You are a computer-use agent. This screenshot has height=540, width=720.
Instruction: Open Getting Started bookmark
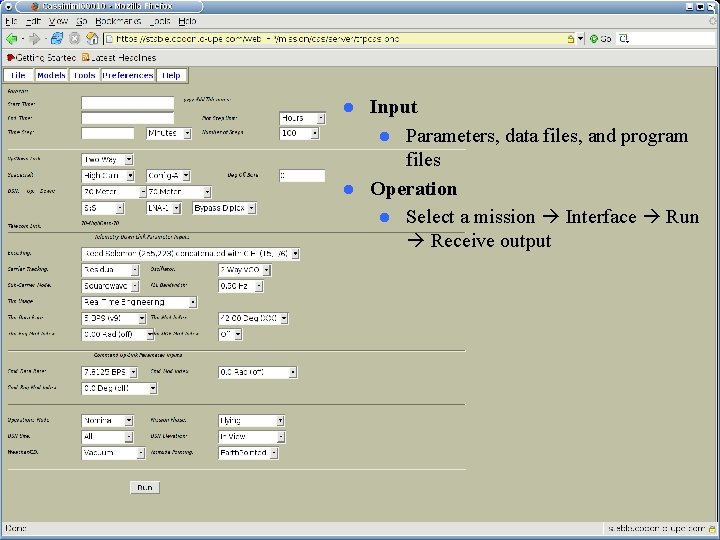41,57
